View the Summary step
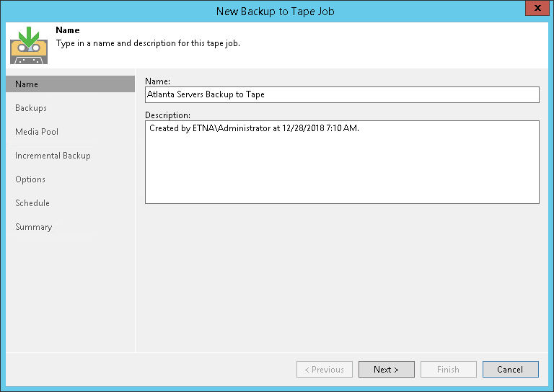Viewport: 554px width, 392px height. (34, 227)
